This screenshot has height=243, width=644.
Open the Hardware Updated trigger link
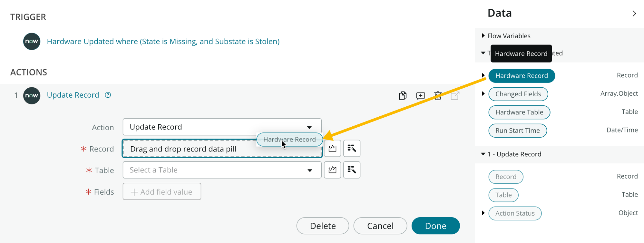(163, 41)
